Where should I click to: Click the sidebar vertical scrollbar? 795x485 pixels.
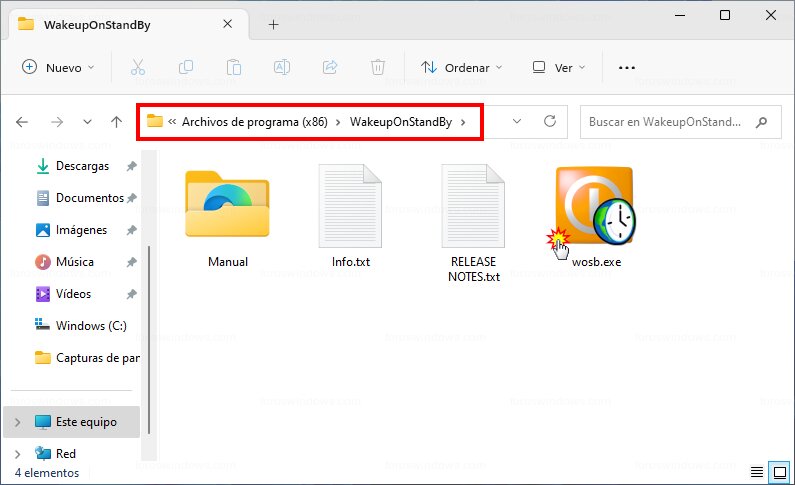[x=149, y=340]
